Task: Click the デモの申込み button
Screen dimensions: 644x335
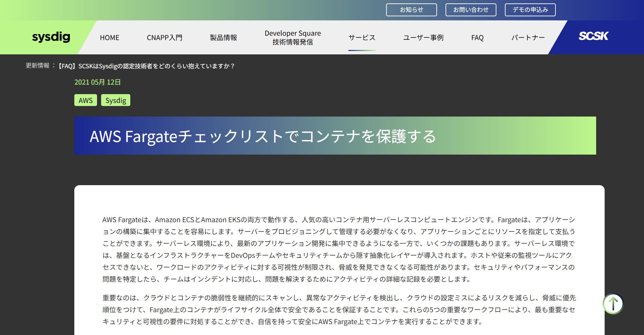Action: point(530,10)
